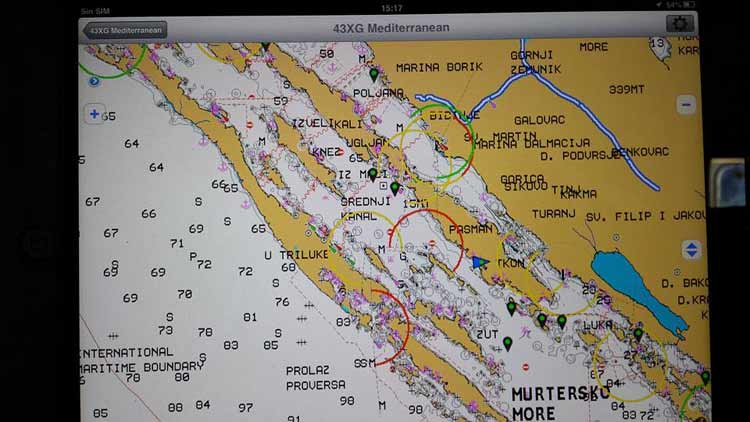The height and width of the screenshot is (422, 750).
Task: Tap the Srednji Kanal channel label
Action: (358, 208)
